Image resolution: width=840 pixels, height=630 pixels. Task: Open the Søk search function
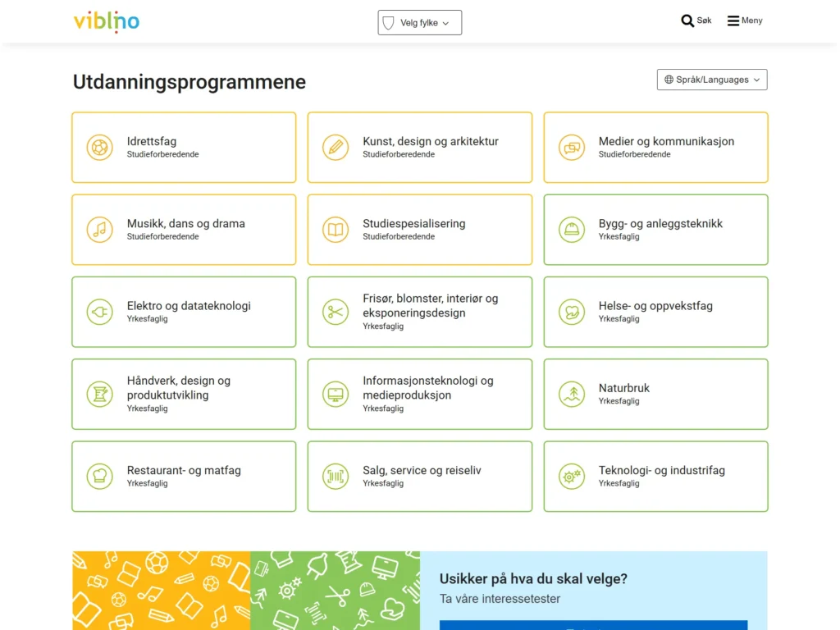tap(696, 21)
